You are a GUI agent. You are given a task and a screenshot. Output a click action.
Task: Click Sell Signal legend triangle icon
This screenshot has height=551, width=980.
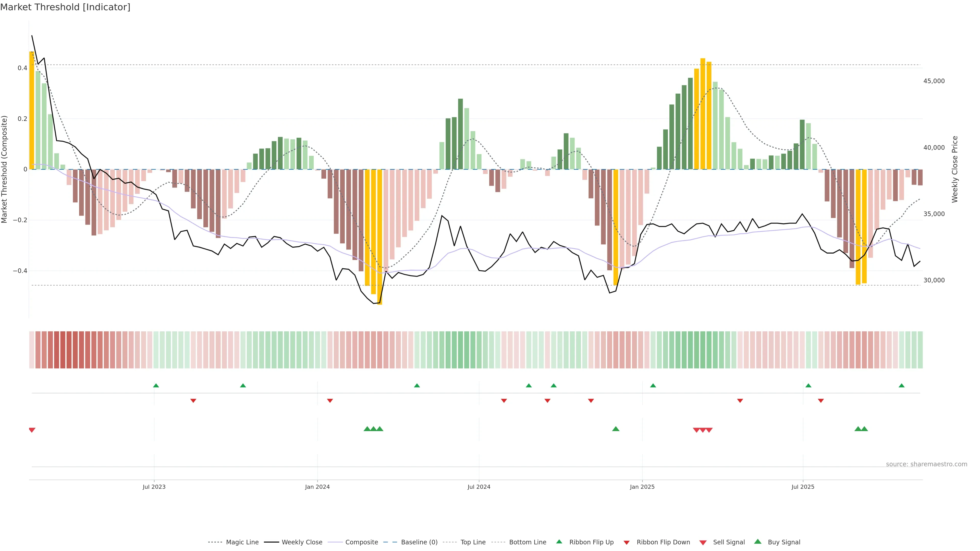coord(703,542)
